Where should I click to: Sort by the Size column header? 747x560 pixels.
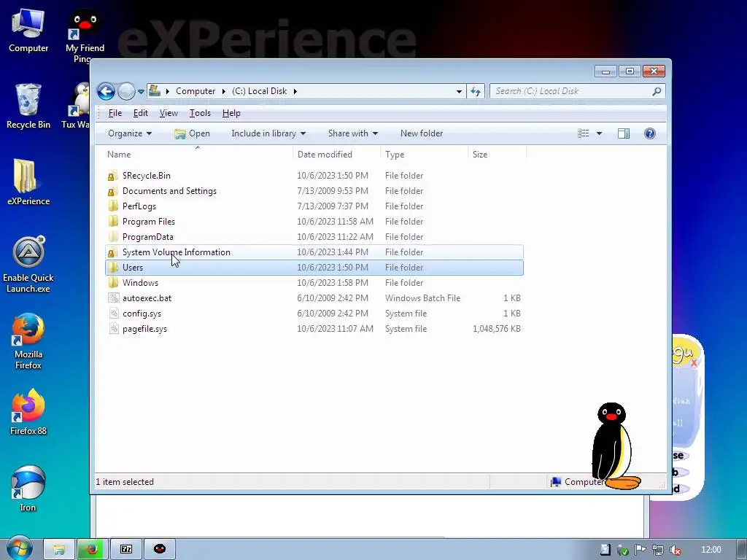[480, 155]
